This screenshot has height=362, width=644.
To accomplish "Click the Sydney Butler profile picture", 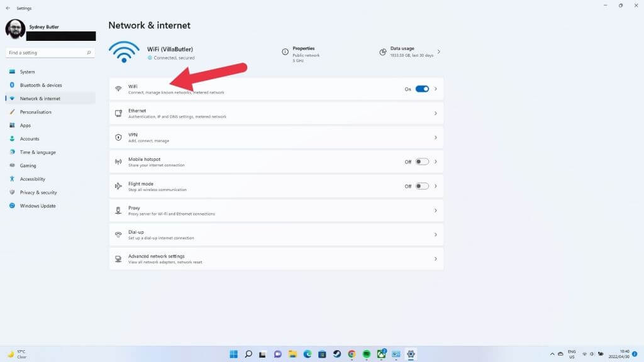I will coord(15,29).
